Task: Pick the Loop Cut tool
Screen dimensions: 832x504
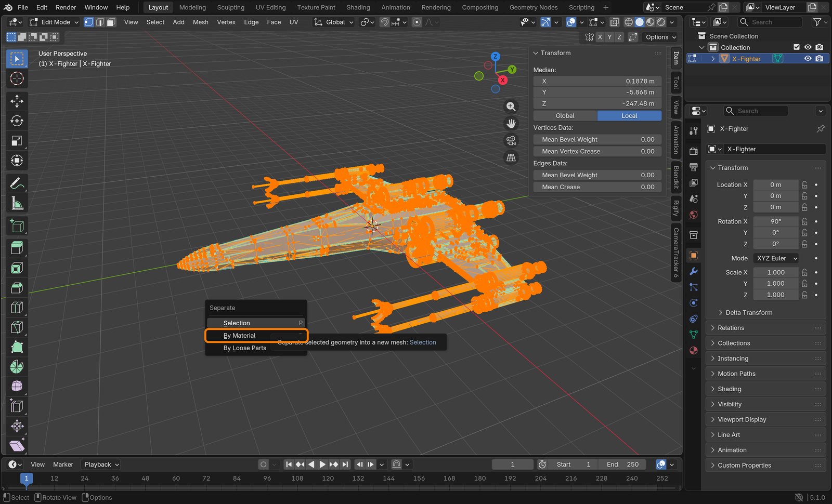Action: click(x=17, y=307)
